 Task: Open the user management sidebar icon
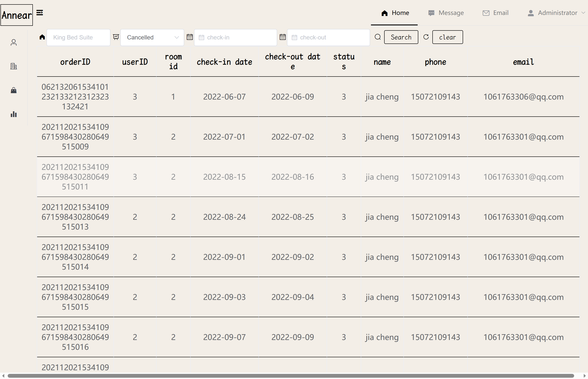click(14, 43)
